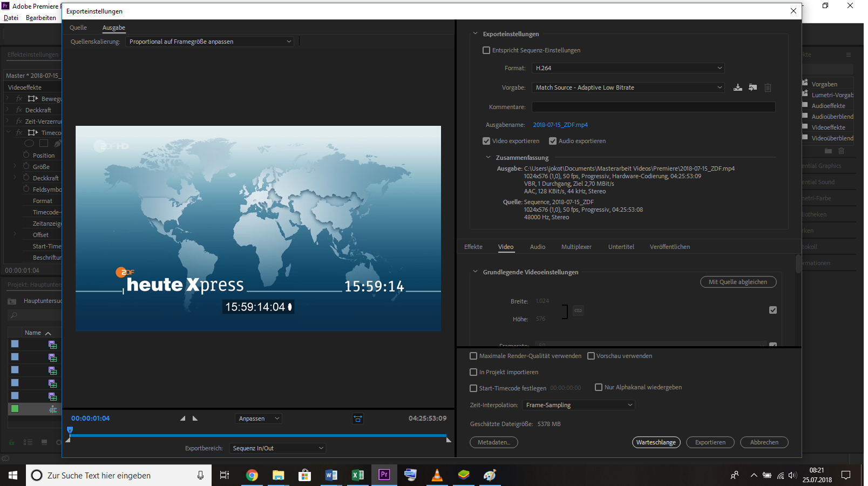Viewport: 868px width, 486px height.
Task: Switch to the Audio tab
Action: pyautogui.click(x=538, y=247)
